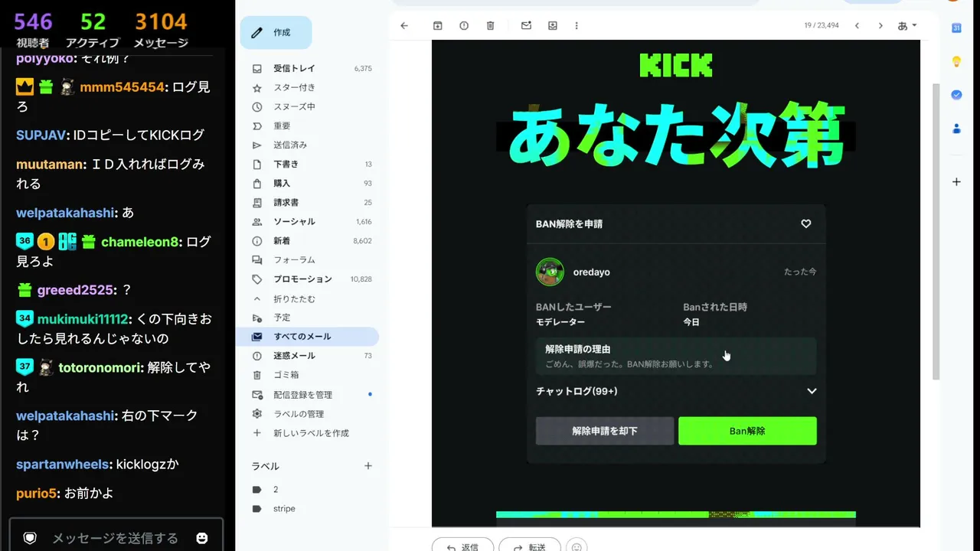Click username mukimuki11112 in chat
Image resolution: width=980 pixels, height=551 pixels.
click(x=83, y=318)
